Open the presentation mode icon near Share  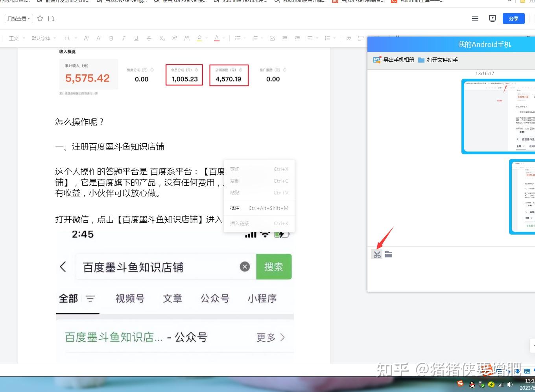pyautogui.click(x=493, y=18)
